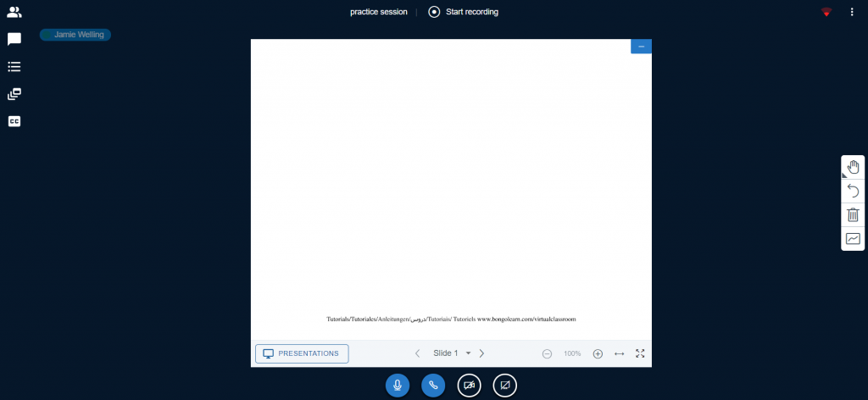
Task: Turn on the webcam
Action: [469, 385]
